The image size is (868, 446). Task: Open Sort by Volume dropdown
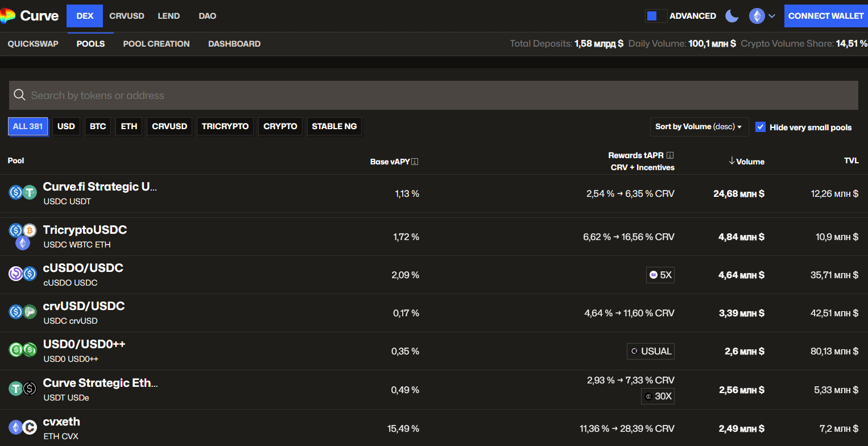click(x=699, y=127)
